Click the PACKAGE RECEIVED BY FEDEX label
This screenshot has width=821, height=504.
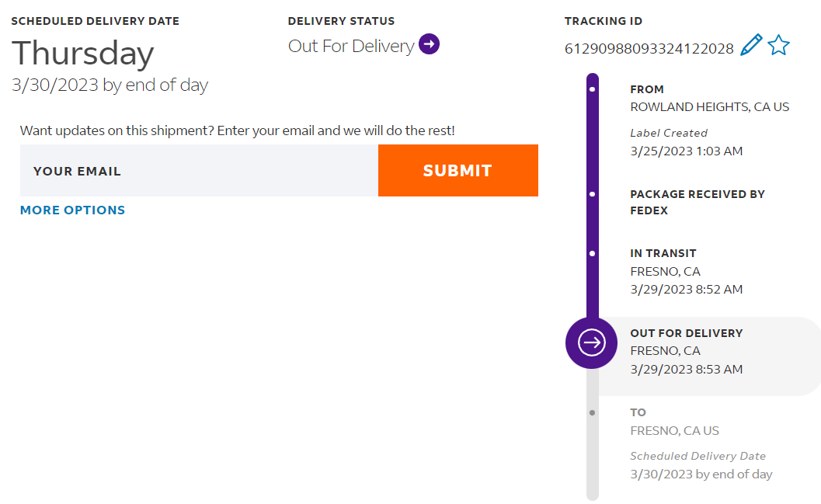(x=697, y=202)
